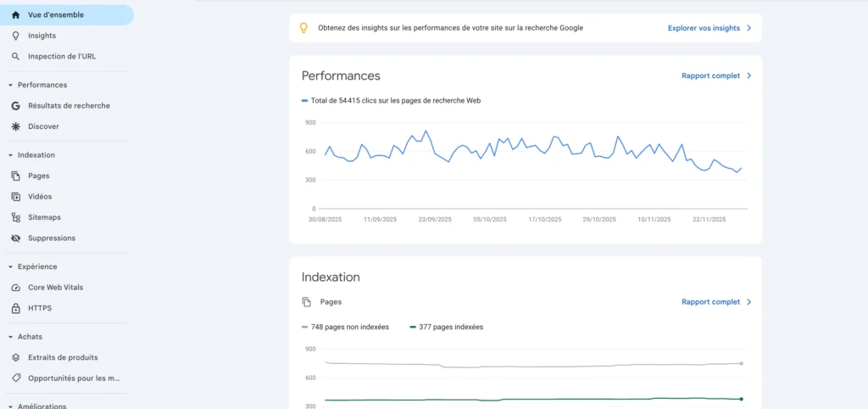Image resolution: width=868 pixels, height=409 pixels.
Task: Collapse the Expérience sidebar section
Action: tap(10, 266)
